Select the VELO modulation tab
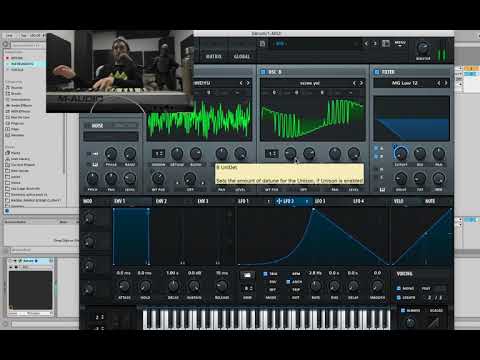 coord(399,201)
